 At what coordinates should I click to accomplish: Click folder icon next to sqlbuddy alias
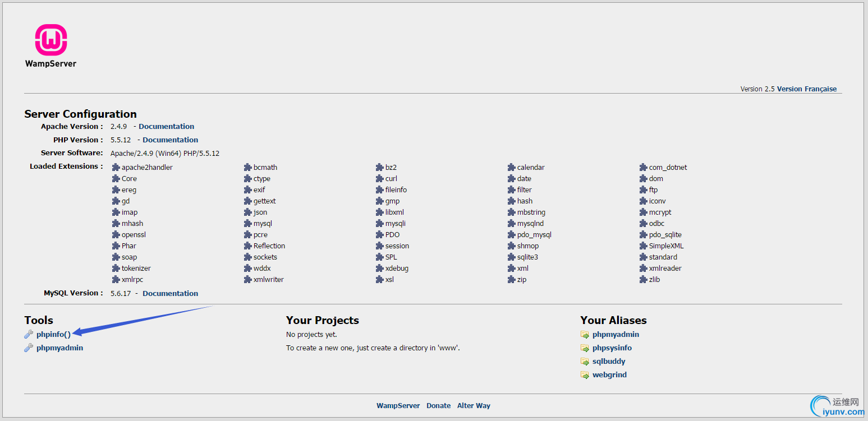click(x=585, y=362)
